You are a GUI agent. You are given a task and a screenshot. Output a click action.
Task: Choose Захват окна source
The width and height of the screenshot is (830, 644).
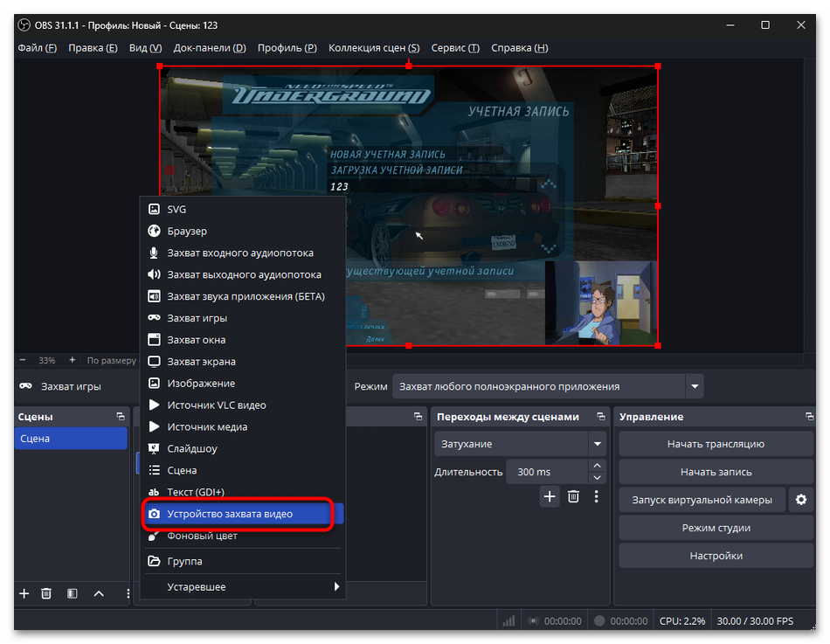tap(244, 340)
